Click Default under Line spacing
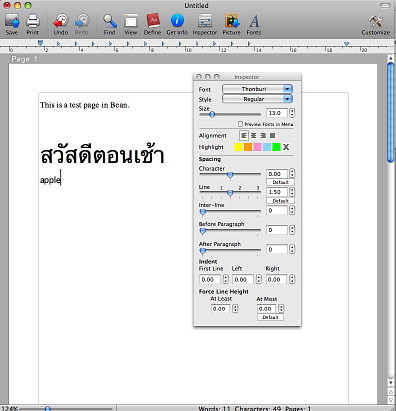The width and height of the screenshot is (396, 411). click(x=280, y=201)
